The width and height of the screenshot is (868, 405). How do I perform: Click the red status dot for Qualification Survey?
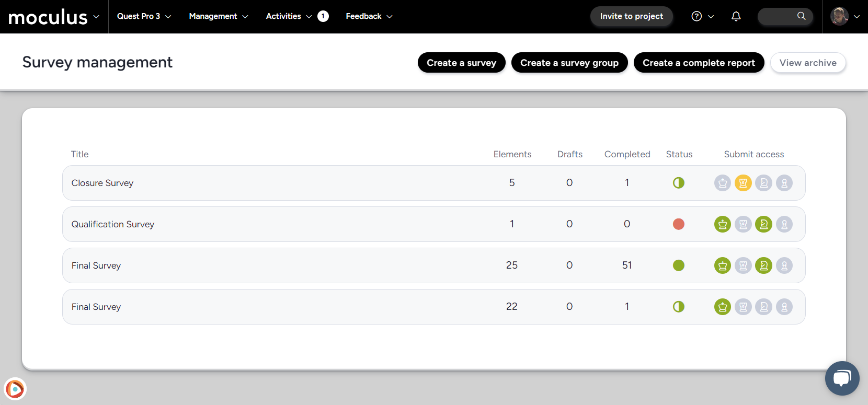coord(679,224)
